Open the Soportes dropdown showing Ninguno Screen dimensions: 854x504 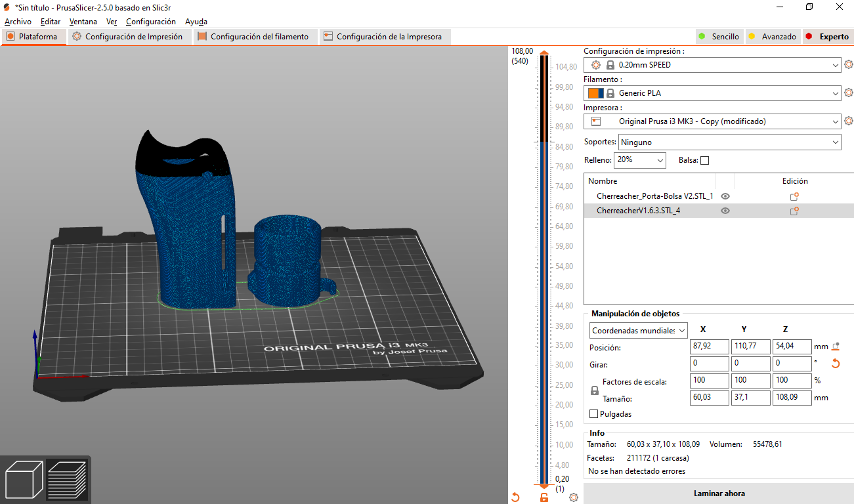(x=729, y=142)
